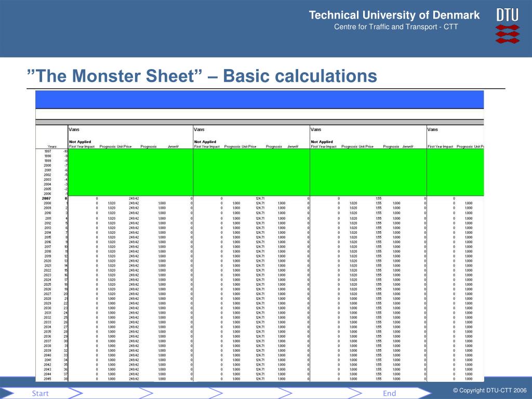Image resolution: width=532 pixels, height=399 pixels.
Task: Click the "First Year Impact" header above 124.71 block
Action: coord(207,147)
